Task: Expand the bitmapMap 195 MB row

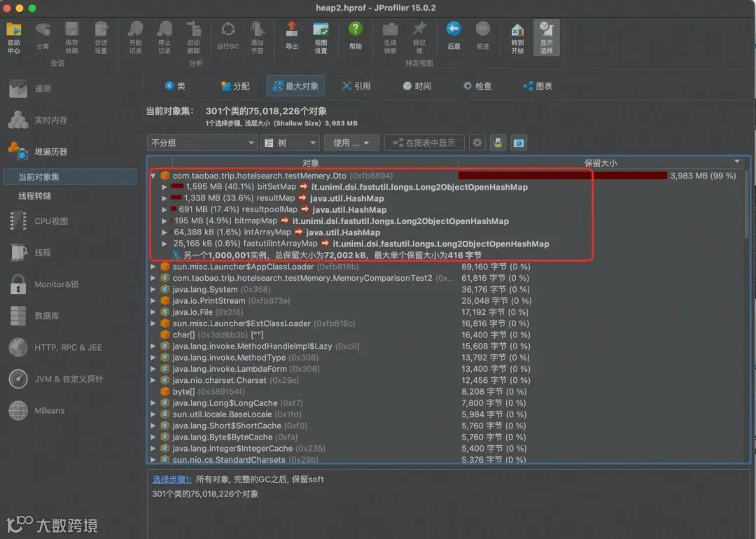Action: point(164,220)
